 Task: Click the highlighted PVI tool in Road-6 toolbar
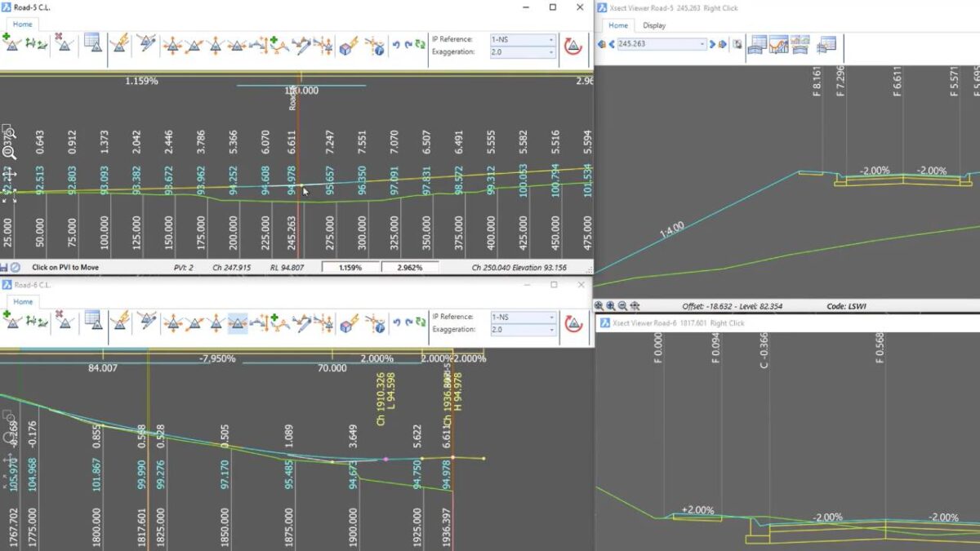[238, 324]
